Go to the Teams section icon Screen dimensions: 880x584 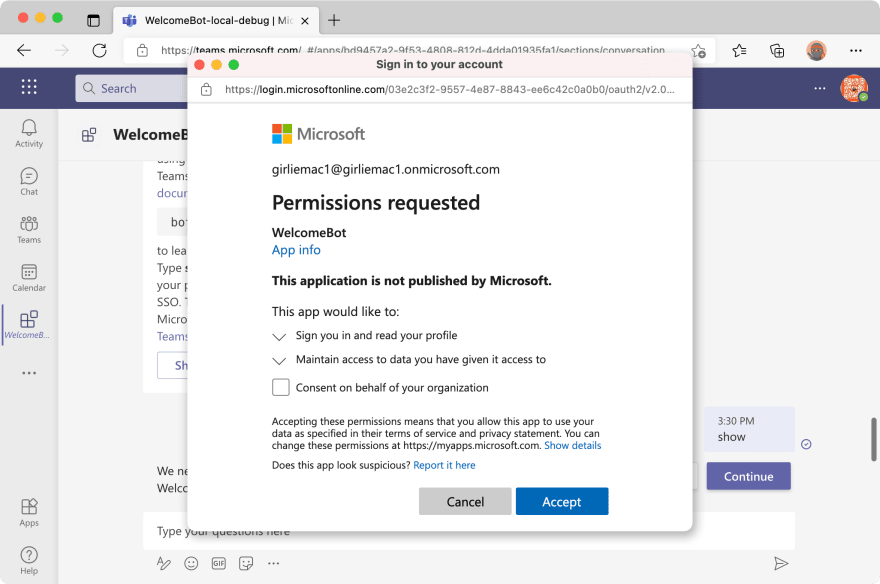tap(29, 229)
